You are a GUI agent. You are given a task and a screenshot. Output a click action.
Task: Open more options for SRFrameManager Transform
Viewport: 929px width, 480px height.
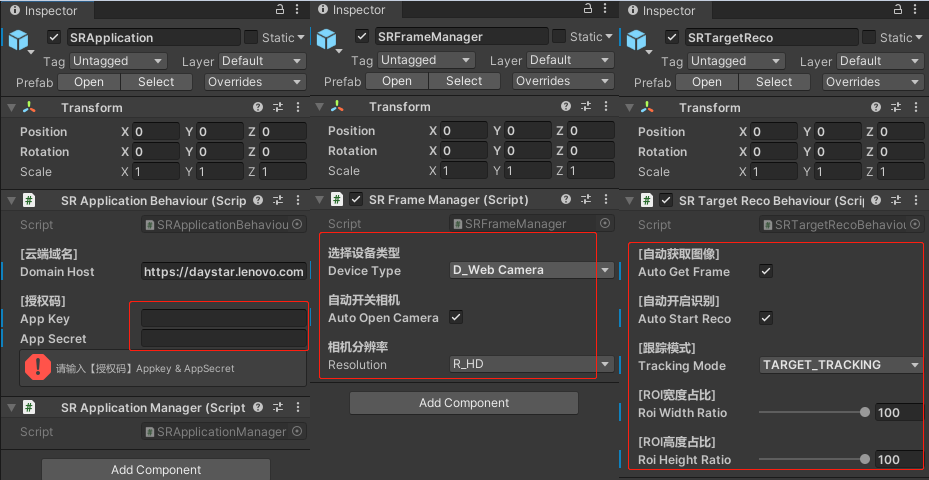point(606,106)
